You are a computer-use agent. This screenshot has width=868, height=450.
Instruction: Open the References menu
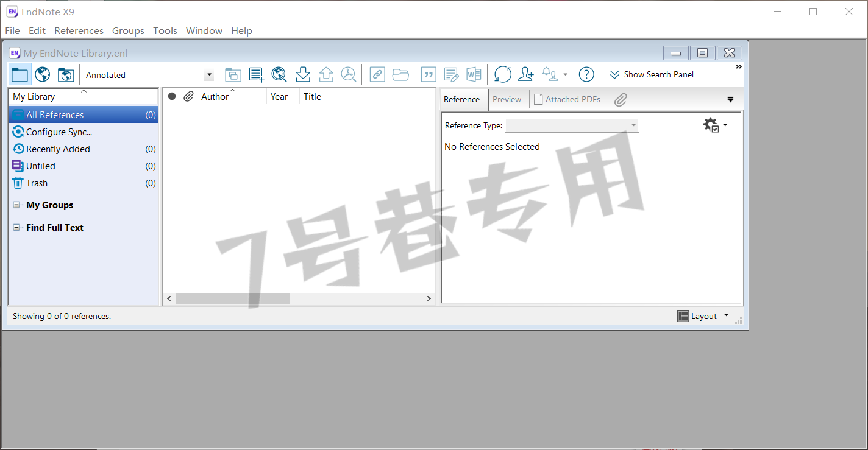pyautogui.click(x=79, y=30)
